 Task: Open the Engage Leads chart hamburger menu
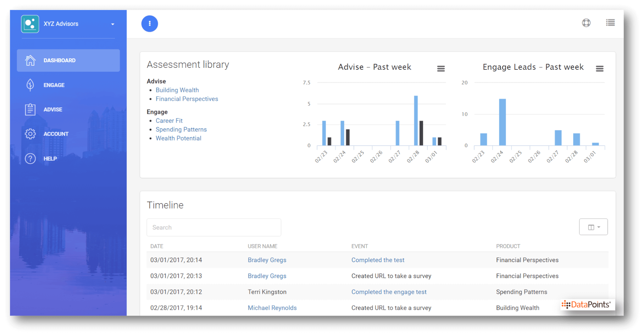[x=599, y=68]
